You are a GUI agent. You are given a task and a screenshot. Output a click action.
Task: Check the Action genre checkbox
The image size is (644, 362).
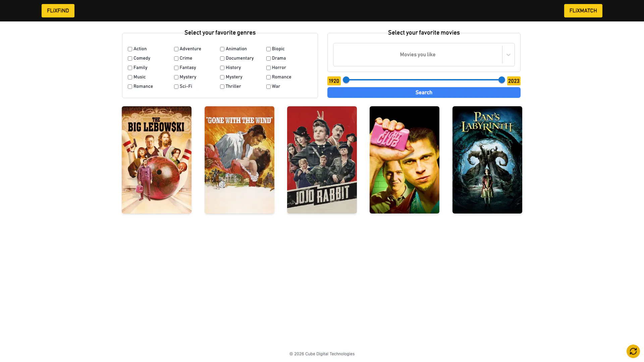pyautogui.click(x=130, y=49)
